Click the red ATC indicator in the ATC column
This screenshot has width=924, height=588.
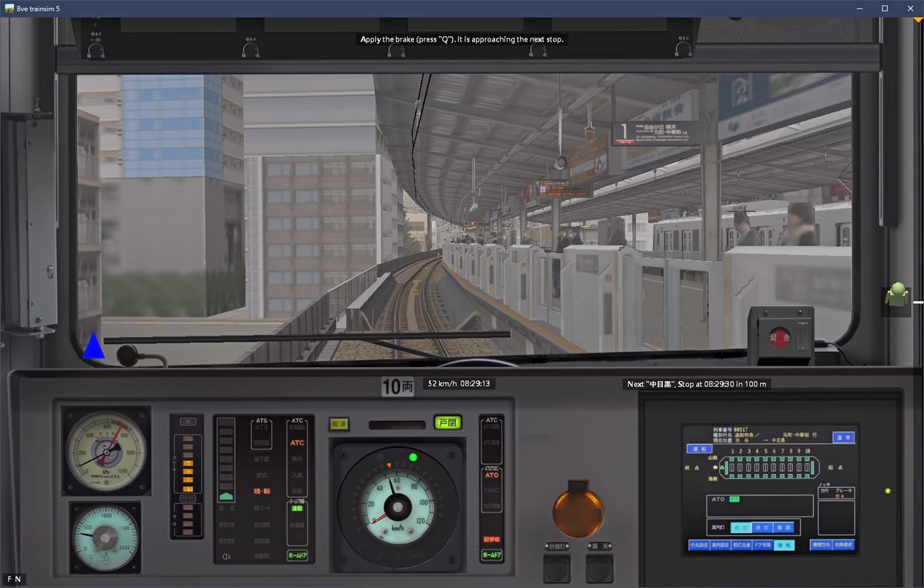click(297, 443)
